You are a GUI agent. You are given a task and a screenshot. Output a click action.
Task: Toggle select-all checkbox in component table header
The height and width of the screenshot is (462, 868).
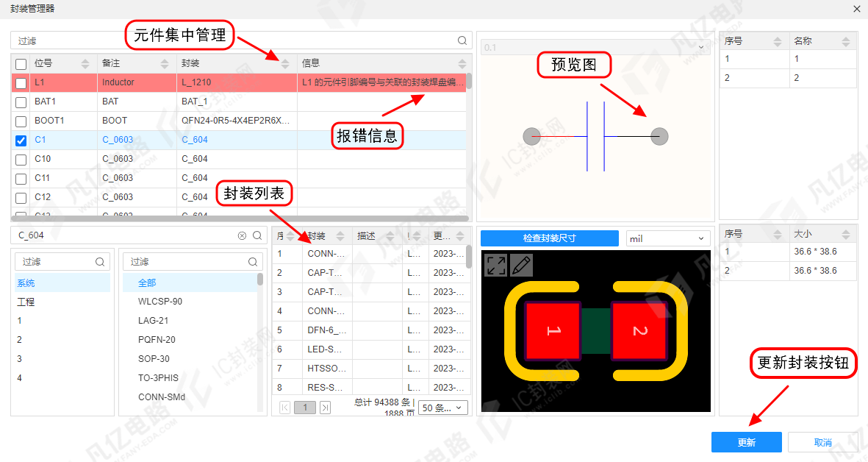pyautogui.click(x=21, y=64)
